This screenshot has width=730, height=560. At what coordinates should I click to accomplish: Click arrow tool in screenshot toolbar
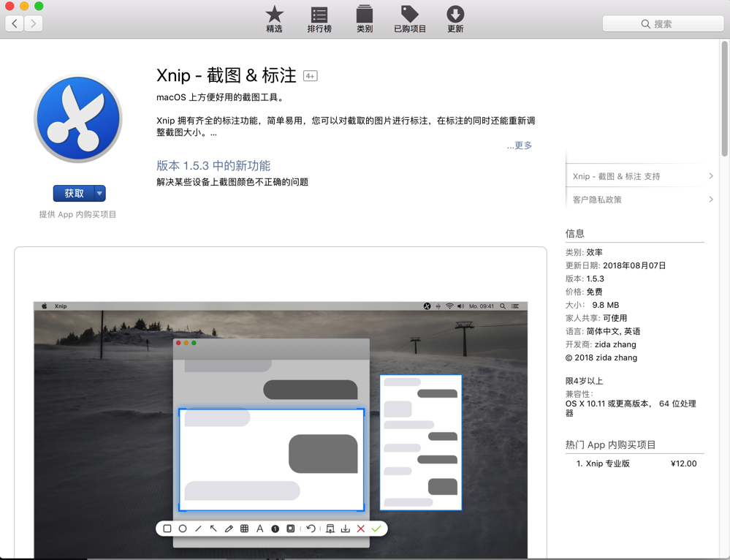tap(213, 529)
